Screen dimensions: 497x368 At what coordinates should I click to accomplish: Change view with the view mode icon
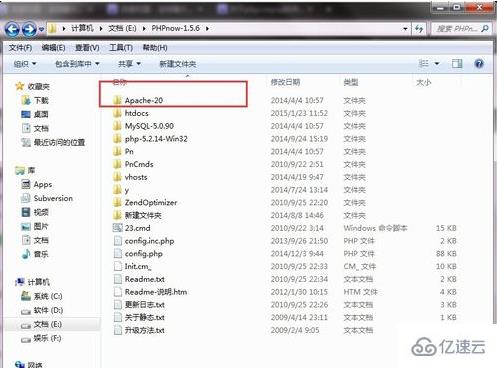[423, 63]
